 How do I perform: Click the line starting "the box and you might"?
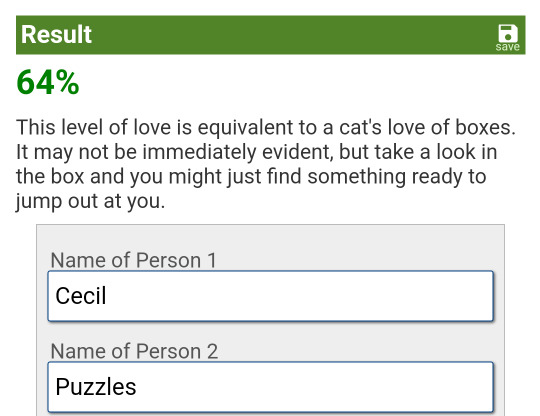251,176
